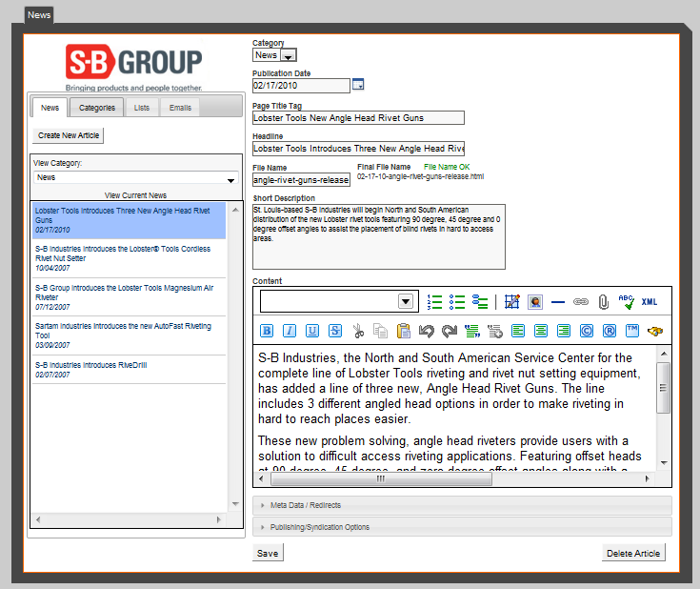Viewport: 700px width, 589px height.
Task: Click the indented outline list icon
Action: (480, 302)
